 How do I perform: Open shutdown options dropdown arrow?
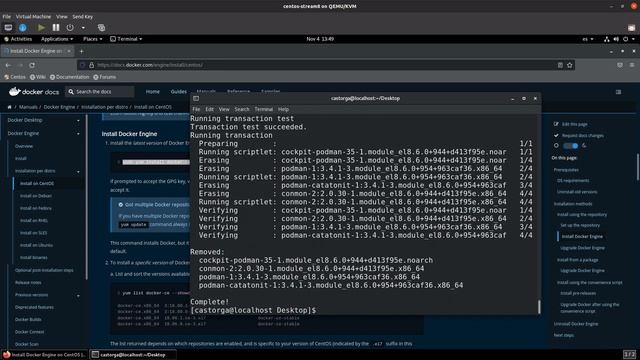coord(83,28)
